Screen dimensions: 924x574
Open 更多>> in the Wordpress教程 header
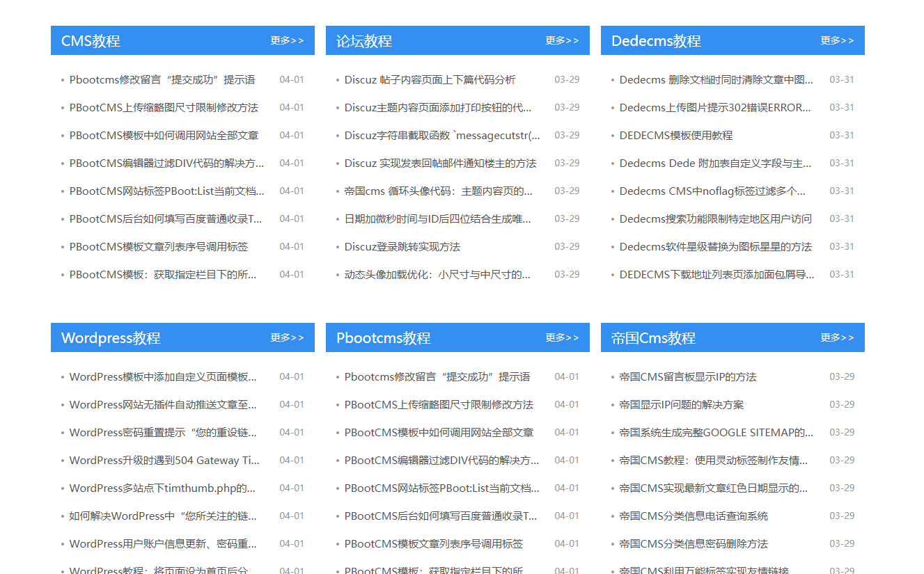pyautogui.click(x=287, y=337)
